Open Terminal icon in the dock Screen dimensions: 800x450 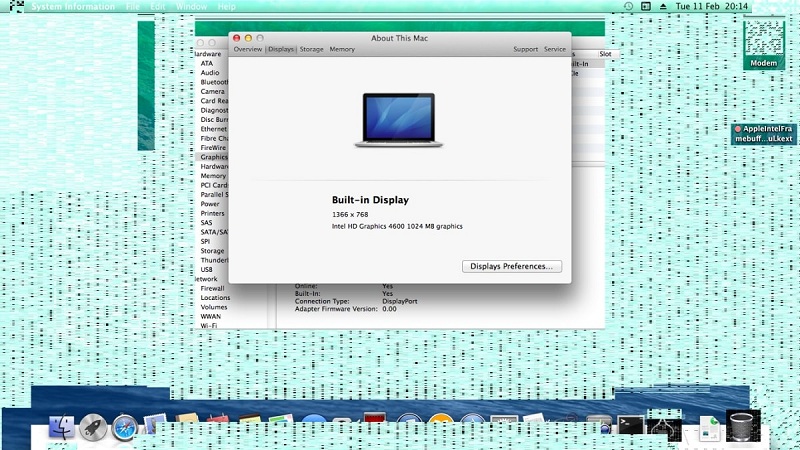(631, 427)
